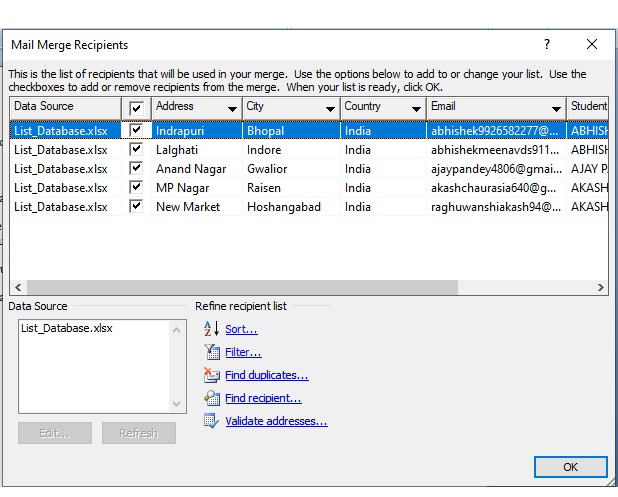
Task: Click the Find recipient magnifier icon
Action: 212,398
